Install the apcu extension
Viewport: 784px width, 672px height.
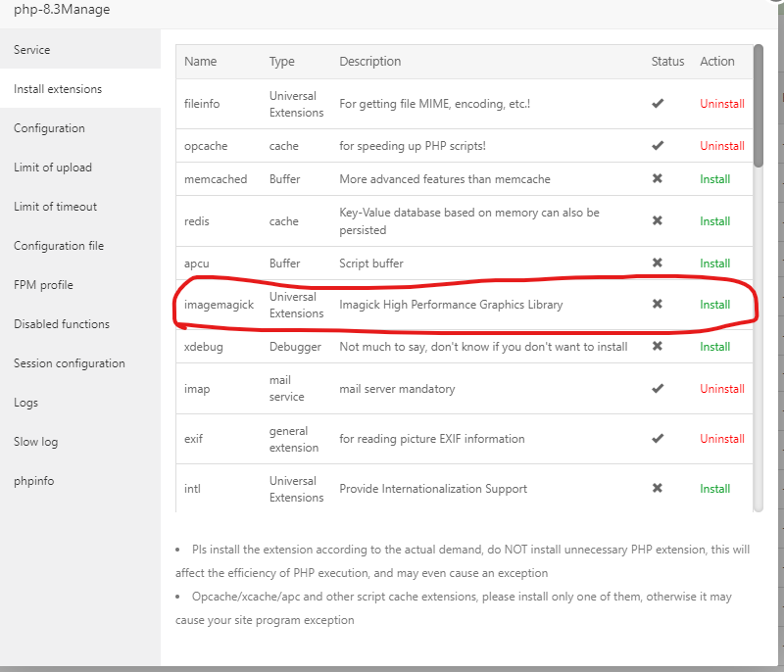pyautogui.click(x=715, y=263)
